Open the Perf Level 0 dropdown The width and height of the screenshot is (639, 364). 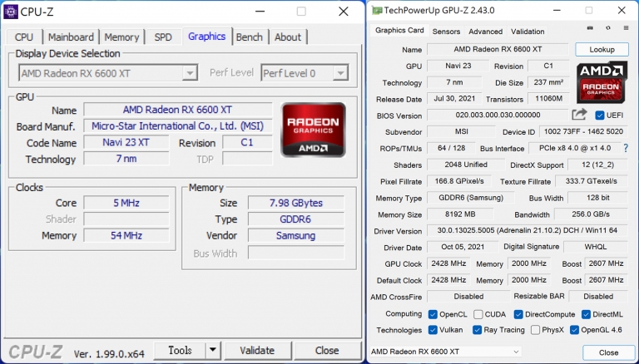[x=340, y=73]
